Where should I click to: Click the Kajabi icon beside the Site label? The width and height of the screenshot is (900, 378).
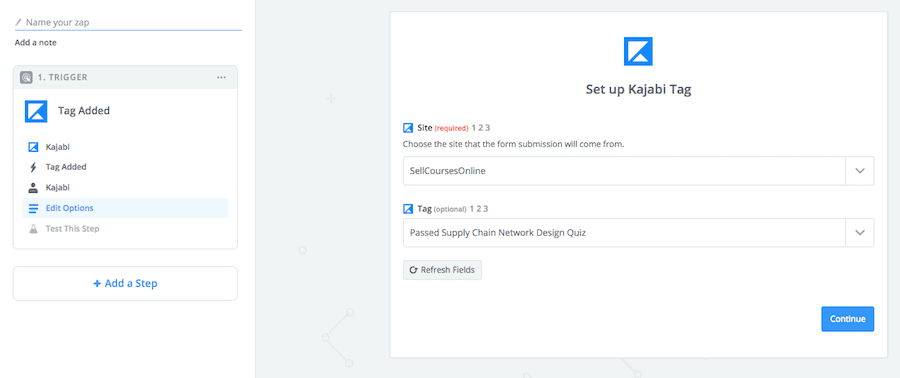pyautogui.click(x=408, y=128)
